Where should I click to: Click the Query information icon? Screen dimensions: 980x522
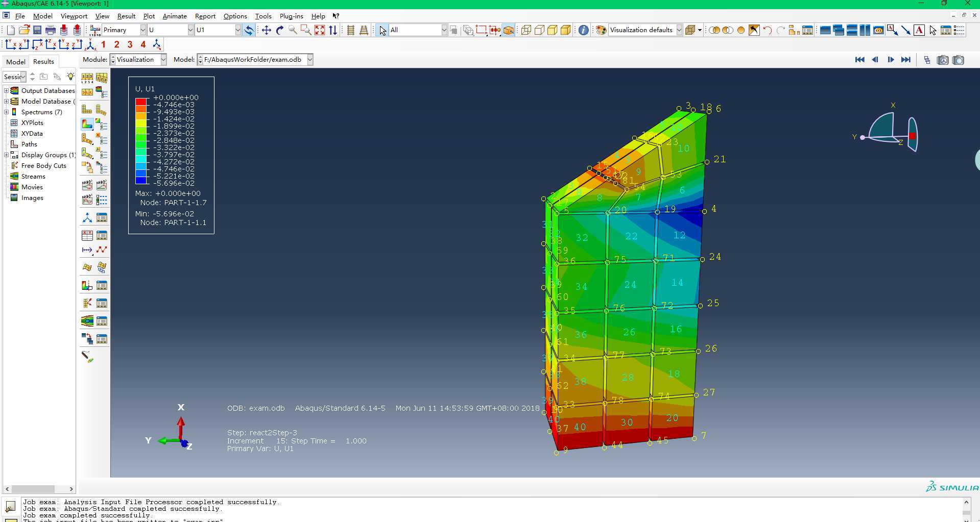pos(583,30)
